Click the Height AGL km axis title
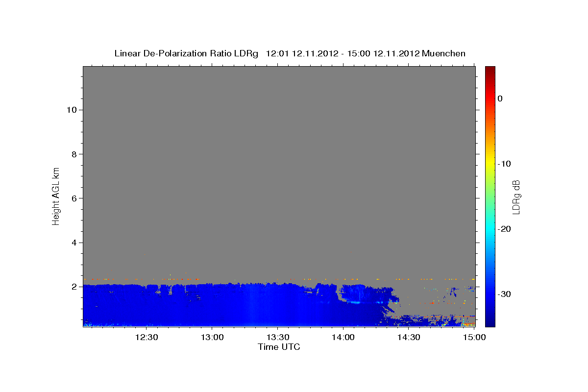 pos(56,195)
